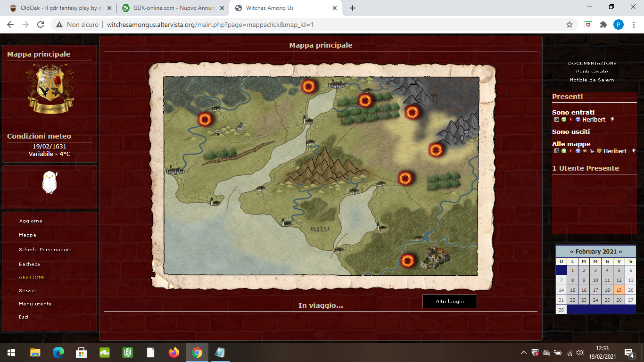Open the Notizie da Salem link
The width and height of the screenshot is (644, 362).
[x=592, y=80]
